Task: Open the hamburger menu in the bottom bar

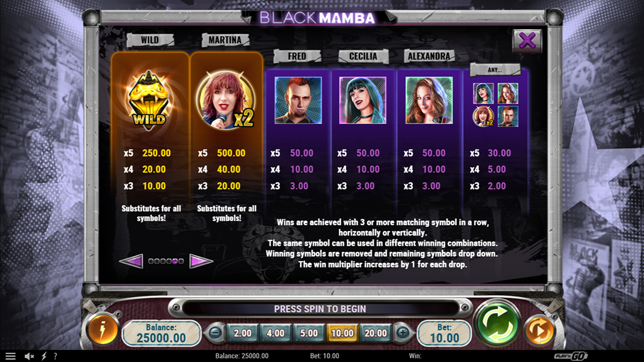Action: point(10,356)
